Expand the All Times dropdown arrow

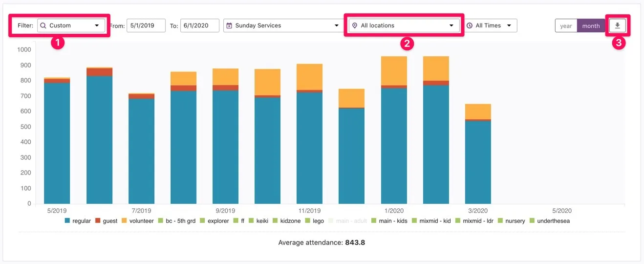coord(509,25)
